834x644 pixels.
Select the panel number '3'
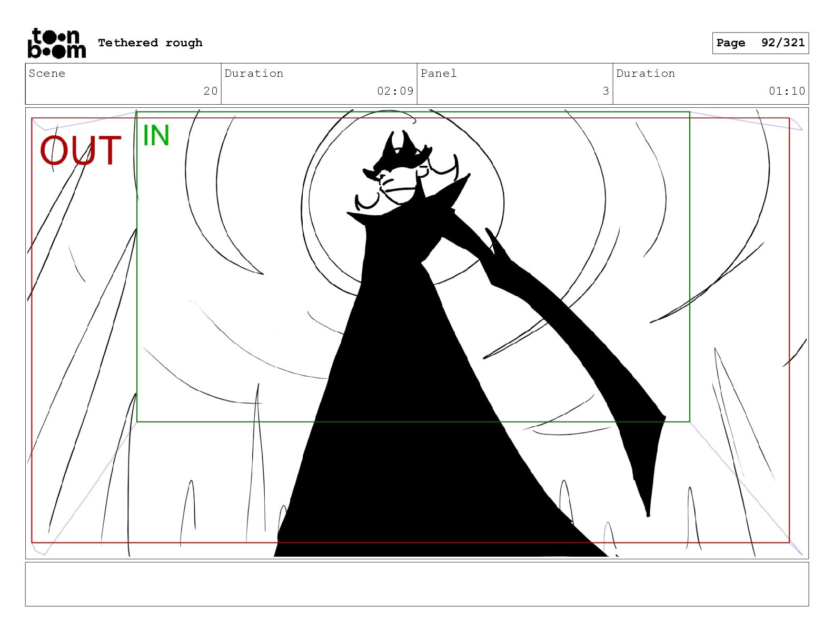point(606,91)
